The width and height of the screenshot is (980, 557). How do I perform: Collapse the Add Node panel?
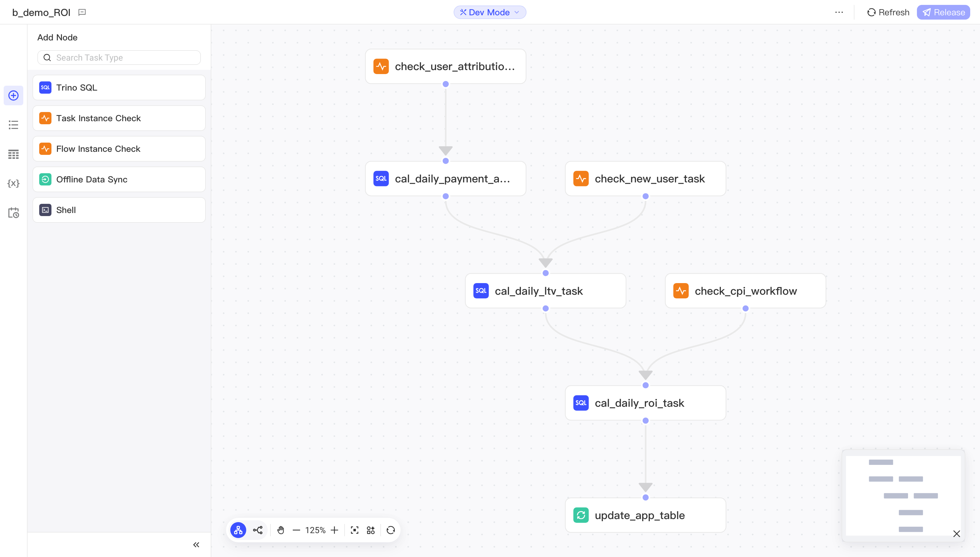pos(196,544)
